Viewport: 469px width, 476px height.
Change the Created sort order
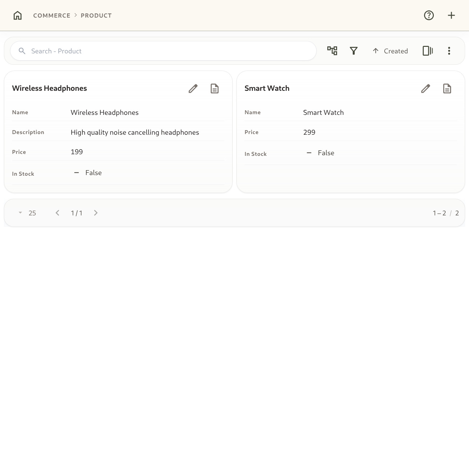390,51
